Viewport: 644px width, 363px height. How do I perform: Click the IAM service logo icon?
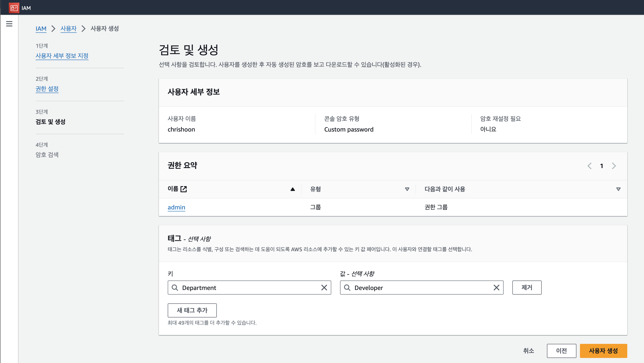(14, 8)
